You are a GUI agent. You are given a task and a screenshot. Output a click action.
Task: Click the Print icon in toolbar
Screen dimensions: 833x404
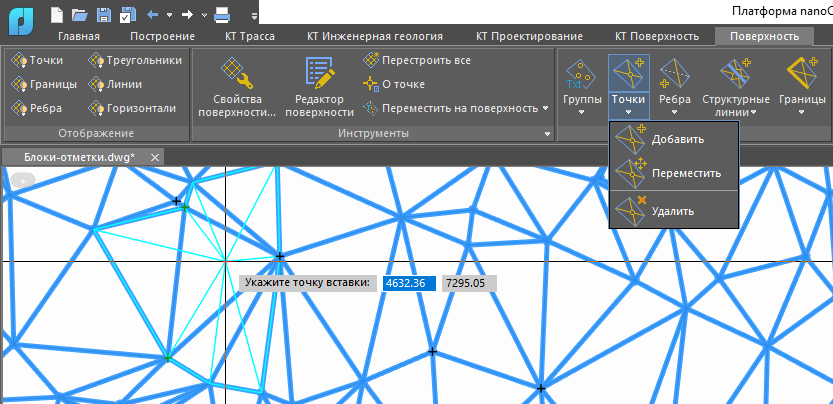pos(223,15)
